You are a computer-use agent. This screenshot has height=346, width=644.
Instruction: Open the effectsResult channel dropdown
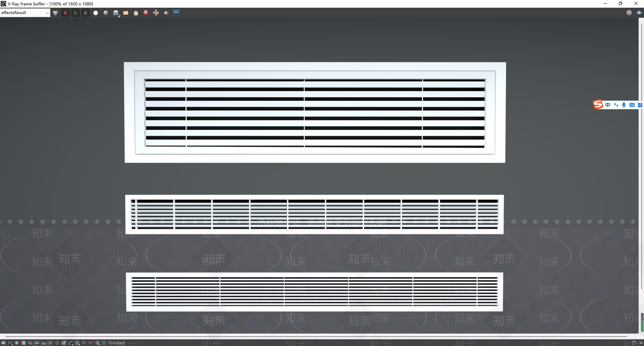tap(25, 12)
